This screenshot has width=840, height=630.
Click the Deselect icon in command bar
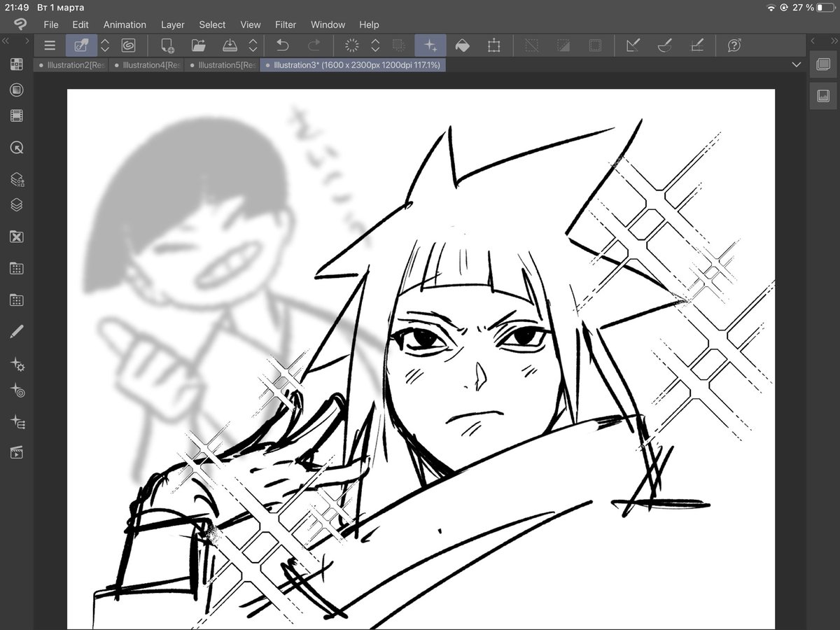tap(532, 45)
